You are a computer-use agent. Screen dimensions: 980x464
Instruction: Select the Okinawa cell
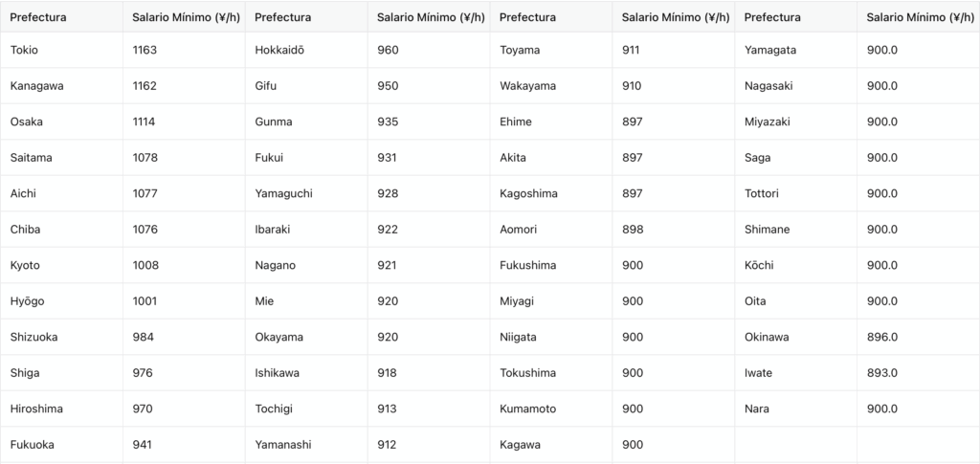coord(767,337)
